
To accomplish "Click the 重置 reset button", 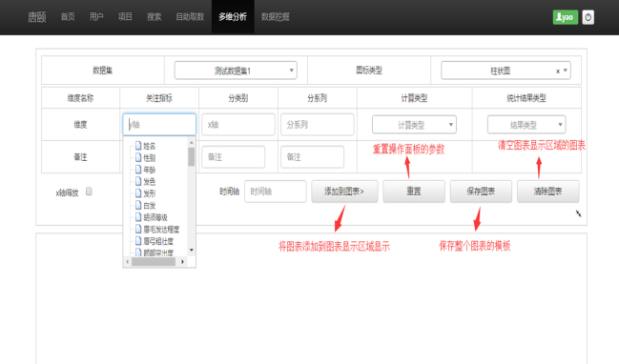I will tap(414, 192).
